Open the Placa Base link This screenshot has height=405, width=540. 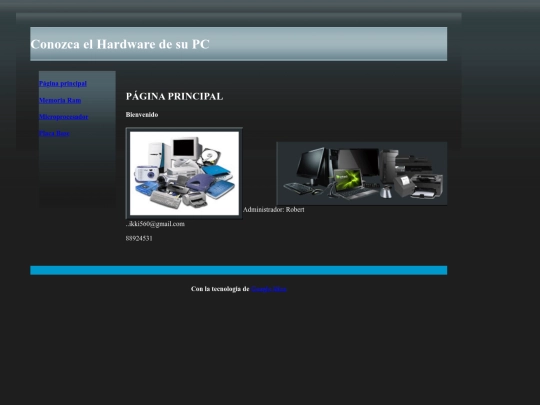coord(54,133)
